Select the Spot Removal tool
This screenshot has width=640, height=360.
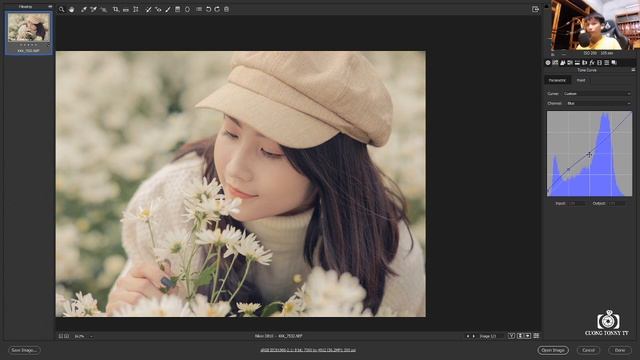point(148,9)
